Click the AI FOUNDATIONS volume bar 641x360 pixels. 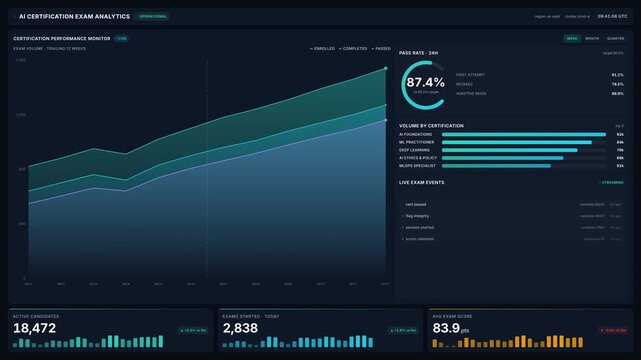tap(524, 134)
